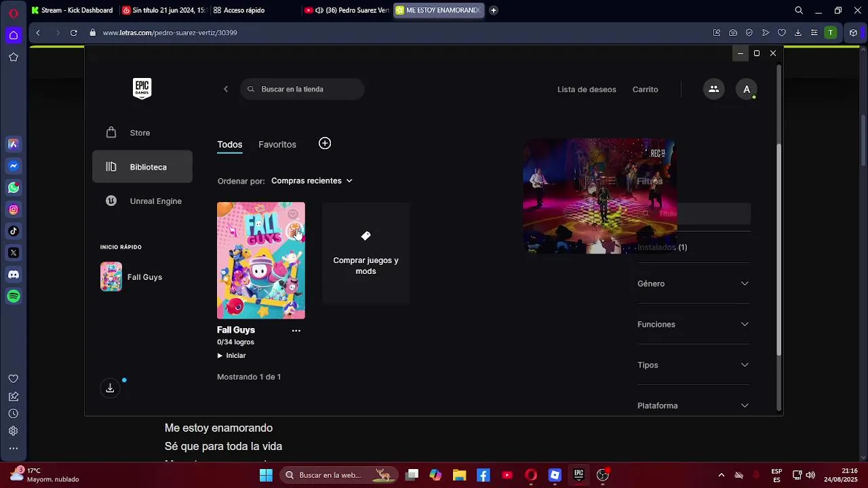Open X (Twitter) in Opera sidebar
Viewport: 868px width, 488px height.
pos(14,253)
